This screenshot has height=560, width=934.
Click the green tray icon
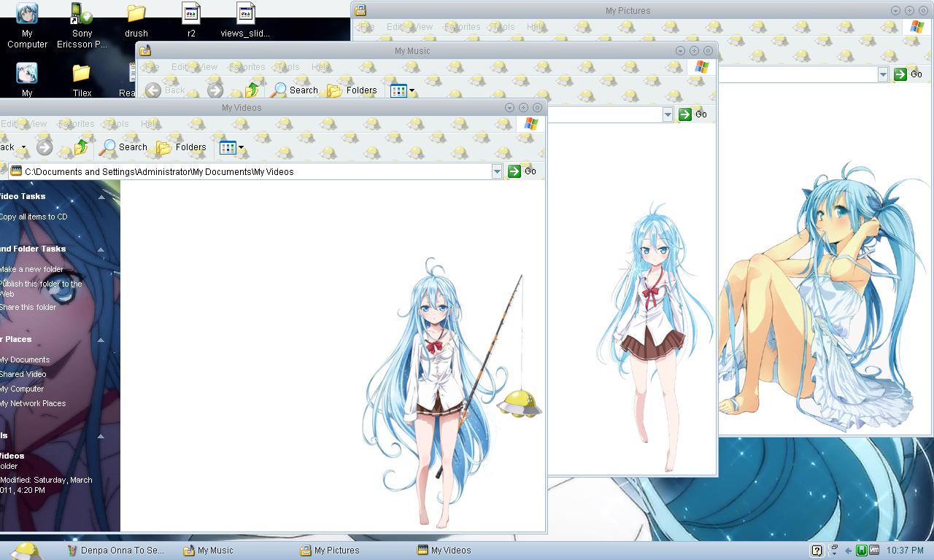pyautogui.click(x=862, y=551)
